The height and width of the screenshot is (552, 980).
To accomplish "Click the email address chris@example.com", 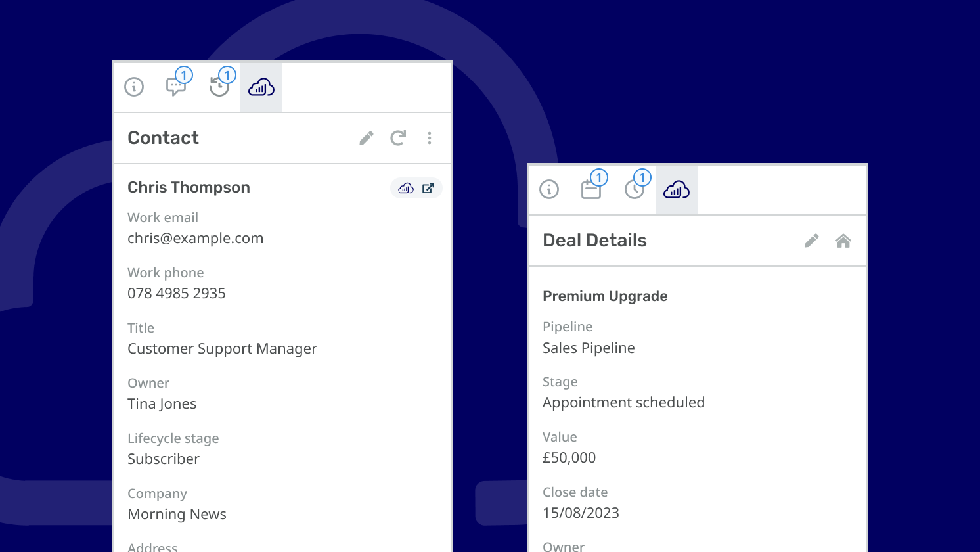I will (195, 238).
